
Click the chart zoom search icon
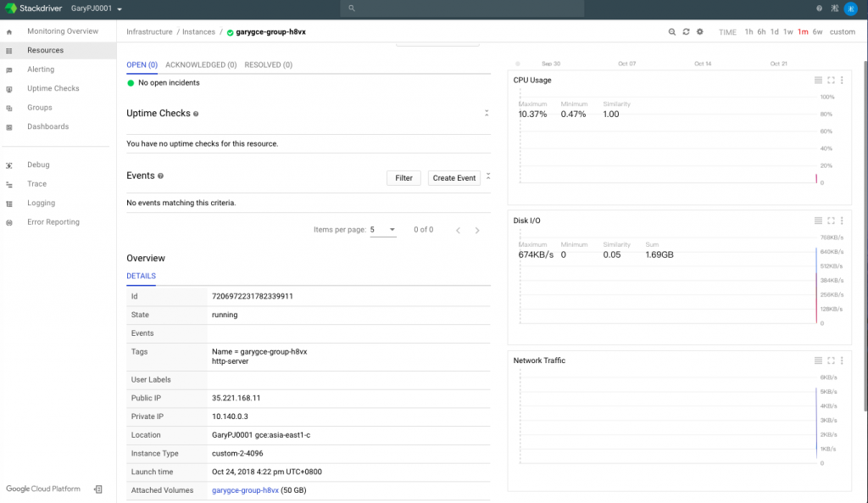click(x=672, y=32)
